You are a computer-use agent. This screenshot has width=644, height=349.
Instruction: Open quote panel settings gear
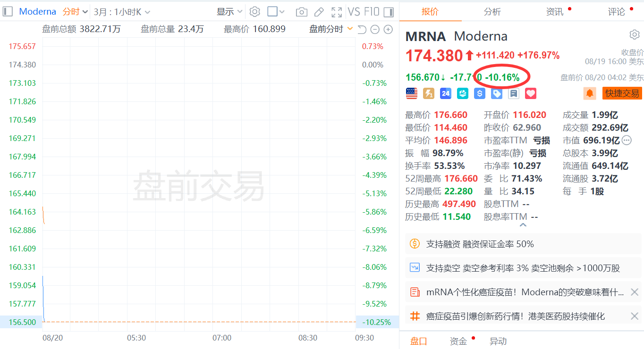point(634,34)
